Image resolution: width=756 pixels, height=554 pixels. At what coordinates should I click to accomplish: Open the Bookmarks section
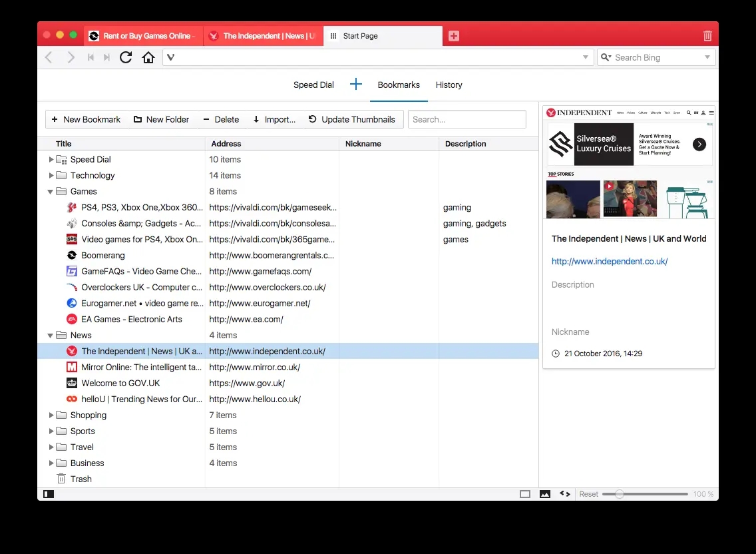click(x=399, y=85)
